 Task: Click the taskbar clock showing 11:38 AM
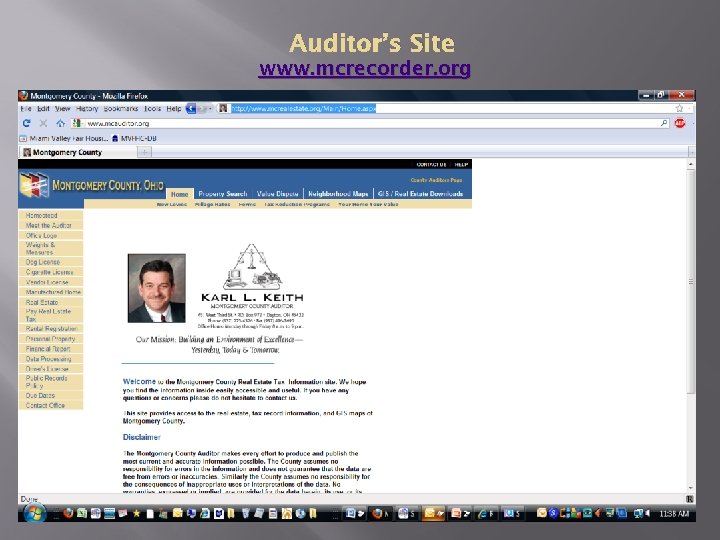pyautogui.click(x=674, y=513)
